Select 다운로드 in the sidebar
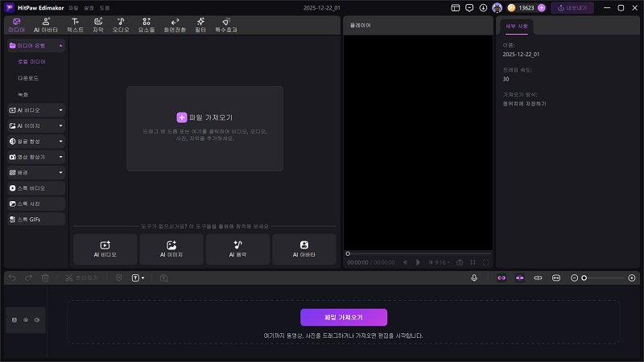This screenshot has width=644, height=362. 28,78
